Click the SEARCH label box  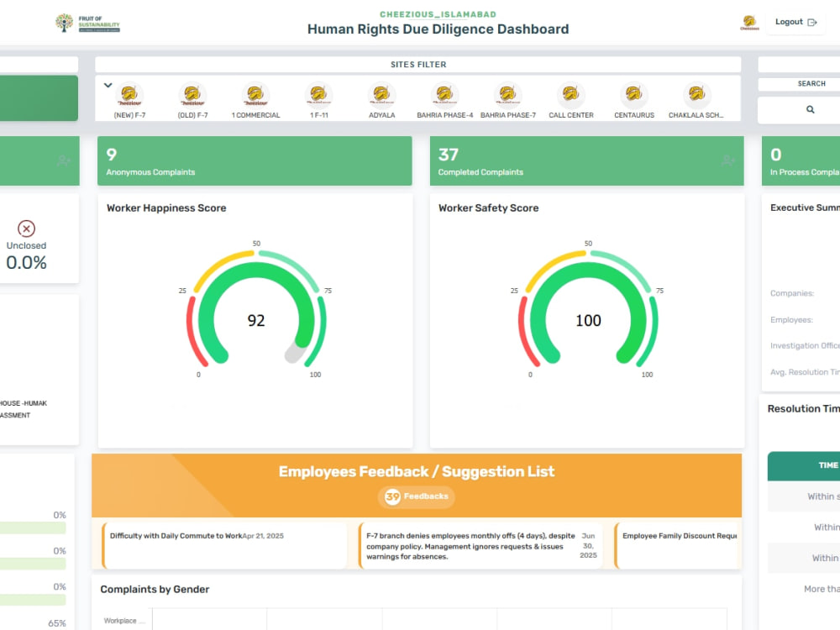(x=800, y=83)
